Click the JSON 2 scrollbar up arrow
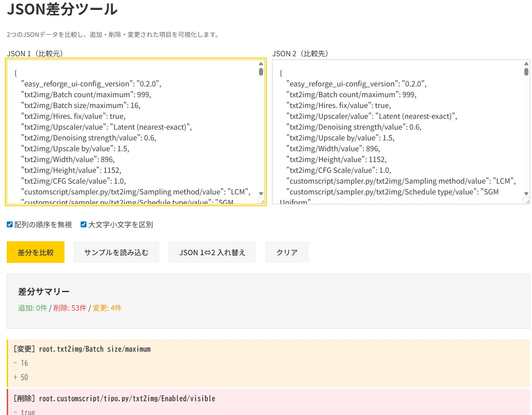The height and width of the screenshot is (415, 532). [x=526, y=64]
